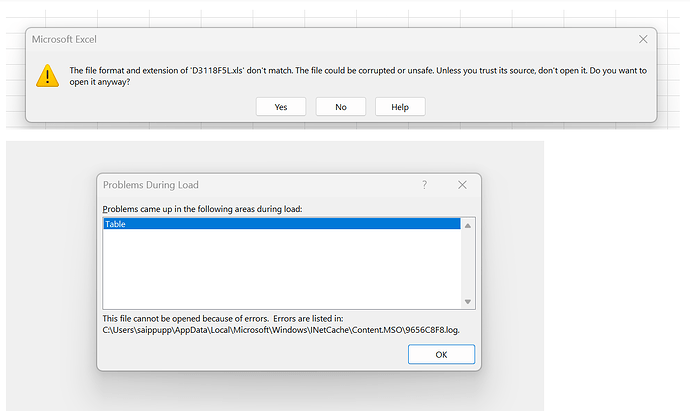Click OK in Problems During Load dialog

point(441,355)
